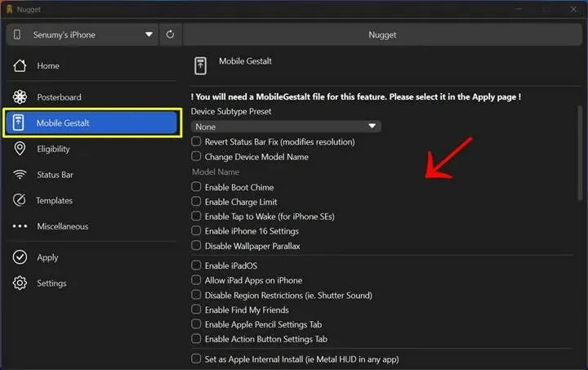Toggle Disable Wallpaper Parallax option
The image size is (588, 370).
tap(196, 246)
